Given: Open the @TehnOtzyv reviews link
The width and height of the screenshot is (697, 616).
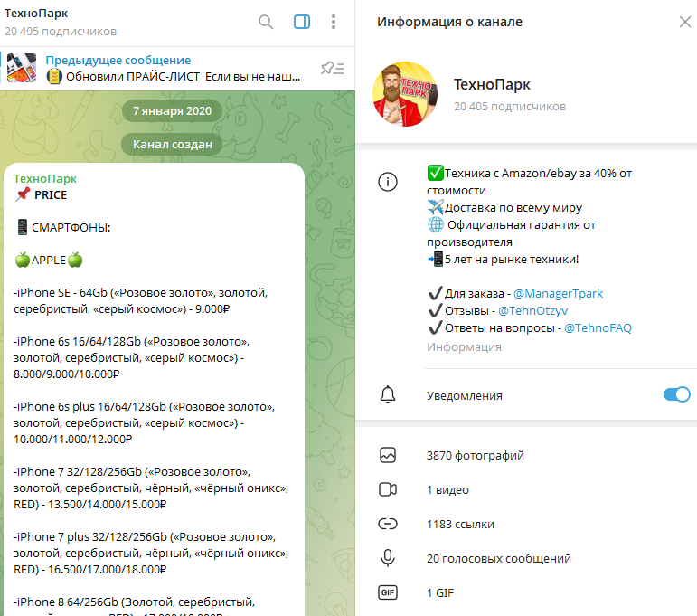Looking at the screenshot, I should (x=532, y=311).
